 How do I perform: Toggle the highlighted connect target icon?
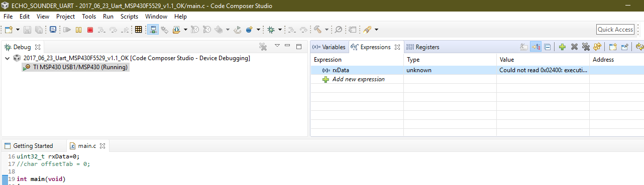pos(153,30)
